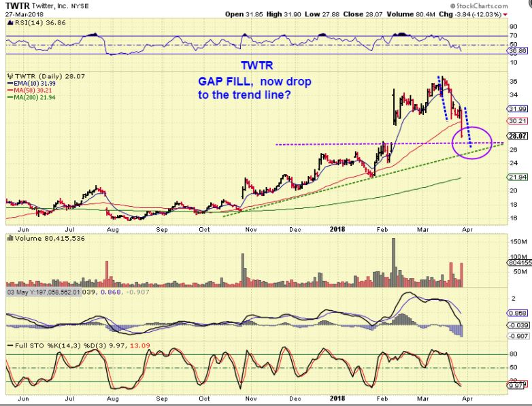532x406 pixels.
Task: Click the black line marker before Full STO
Action: [11, 345]
